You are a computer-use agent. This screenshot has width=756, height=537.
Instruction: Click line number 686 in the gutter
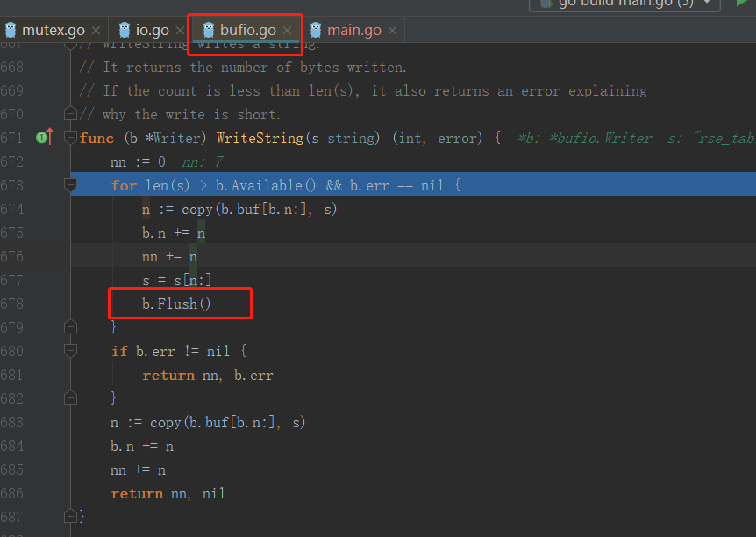pos(12,493)
